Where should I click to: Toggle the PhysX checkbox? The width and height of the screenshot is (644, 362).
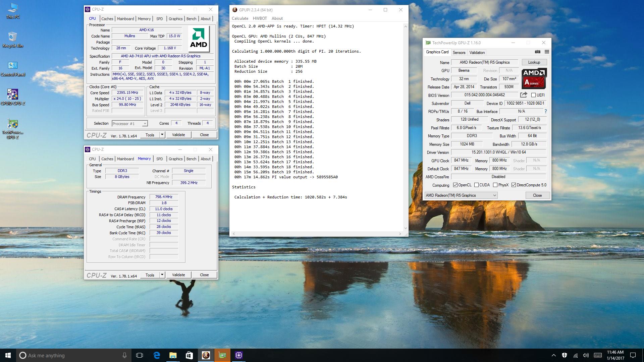[x=495, y=185]
